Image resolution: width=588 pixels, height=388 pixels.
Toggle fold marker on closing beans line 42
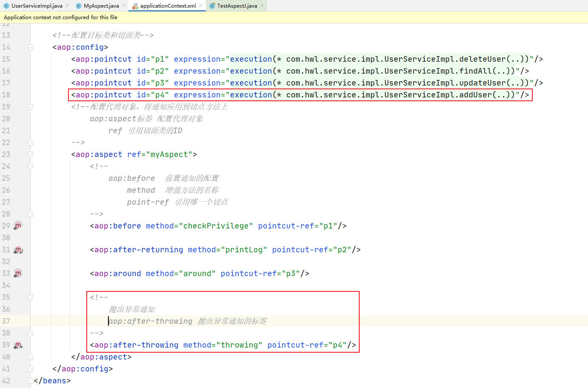pyautogui.click(x=30, y=381)
